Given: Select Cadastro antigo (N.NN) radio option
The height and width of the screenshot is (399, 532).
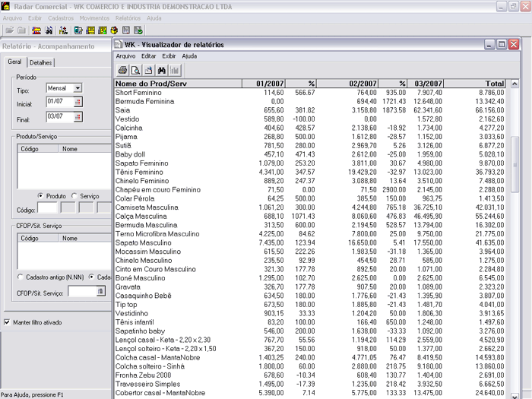Looking at the screenshot, I should [x=20, y=277].
